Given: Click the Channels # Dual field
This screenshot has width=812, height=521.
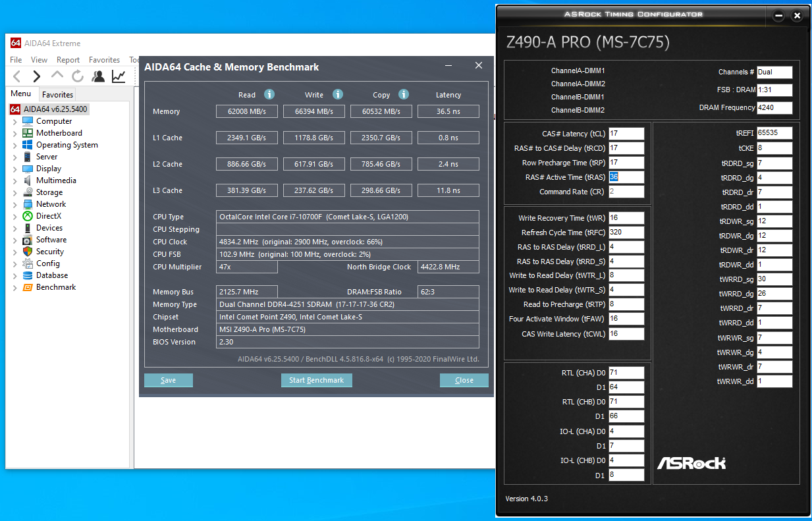Looking at the screenshot, I should pyautogui.click(x=774, y=72).
